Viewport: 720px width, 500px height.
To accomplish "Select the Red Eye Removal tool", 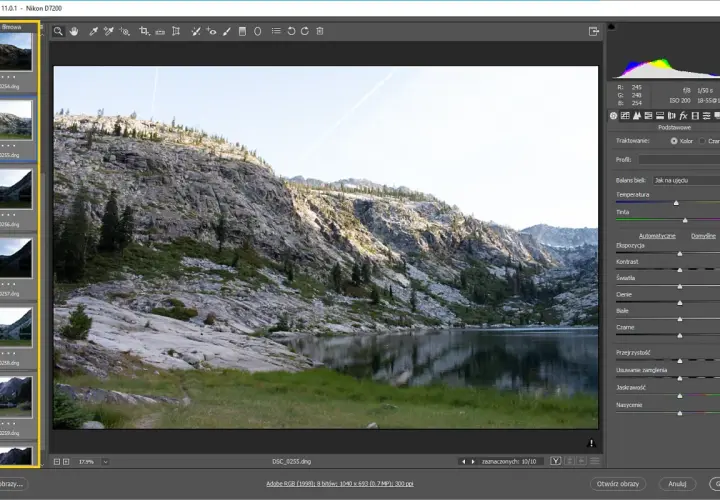I will click(211, 31).
